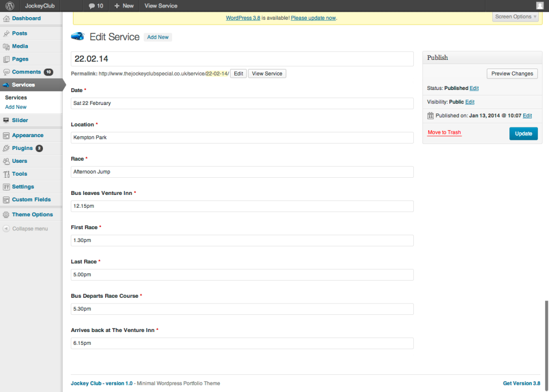Select View Service in admin bar
Screen dimensions: 549x392
[161, 6]
